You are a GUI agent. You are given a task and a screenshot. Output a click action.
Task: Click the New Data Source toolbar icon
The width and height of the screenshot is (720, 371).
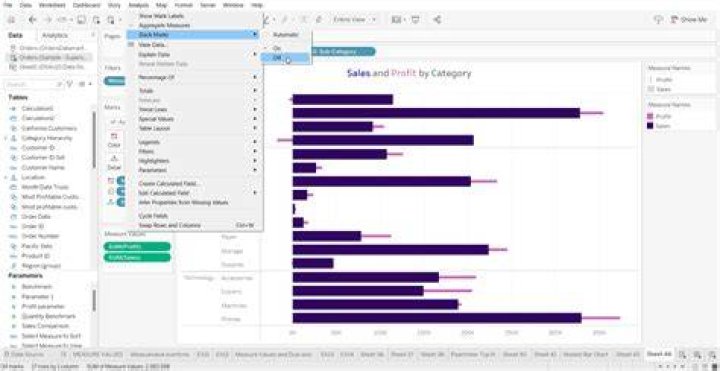click(96, 20)
